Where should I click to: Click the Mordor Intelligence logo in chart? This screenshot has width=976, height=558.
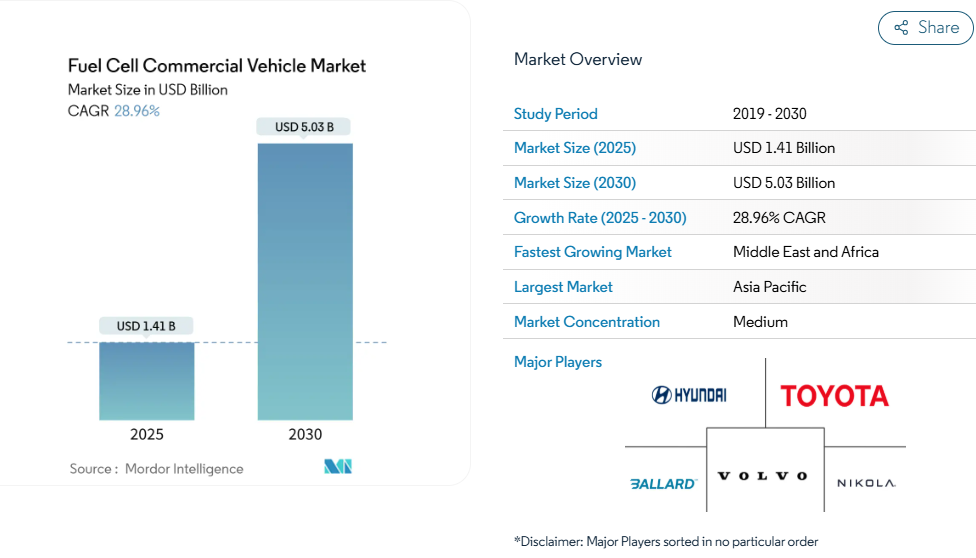point(338,467)
